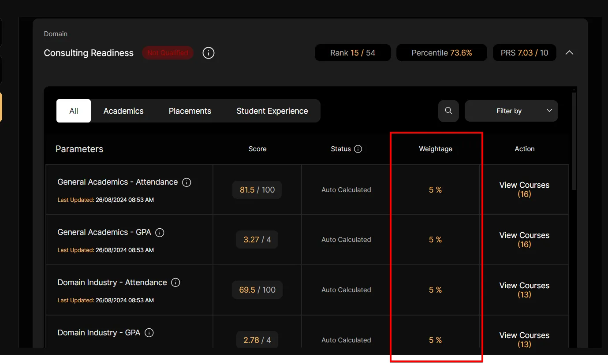The width and height of the screenshot is (608, 364).
Task: Click info icon for Domain Industry - Attendance
Action: click(x=175, y=283)
